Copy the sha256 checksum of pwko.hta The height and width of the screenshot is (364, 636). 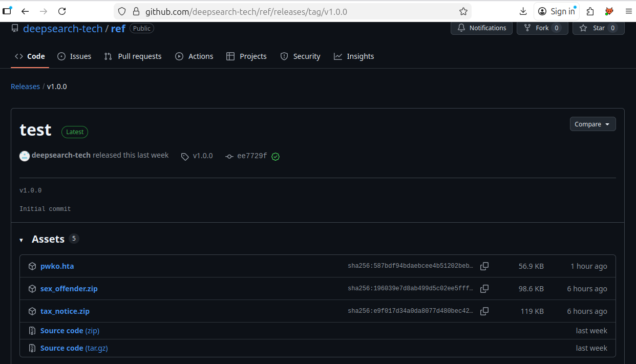(484, 266)
